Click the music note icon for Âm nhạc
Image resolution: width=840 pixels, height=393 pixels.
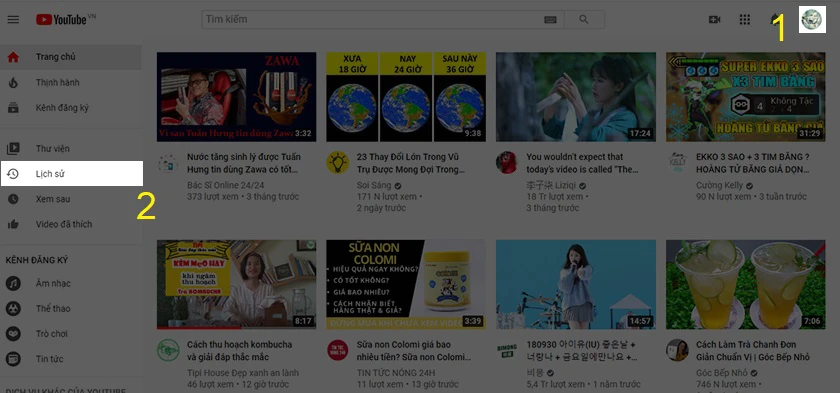[x=13, y=283]
